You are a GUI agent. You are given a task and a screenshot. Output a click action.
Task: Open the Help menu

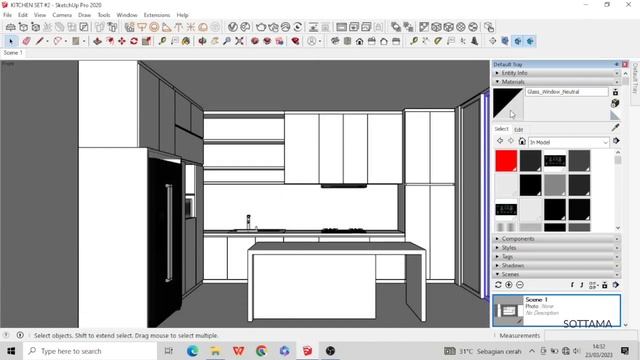[x=182, y=15]
